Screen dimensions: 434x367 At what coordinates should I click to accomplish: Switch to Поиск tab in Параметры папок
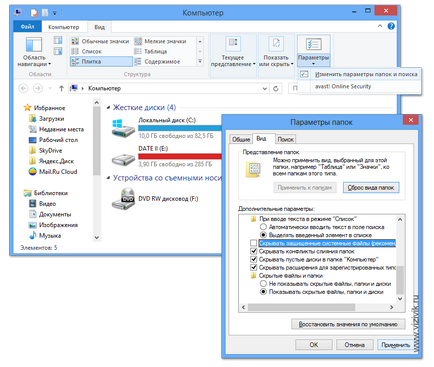coord(285,139)
